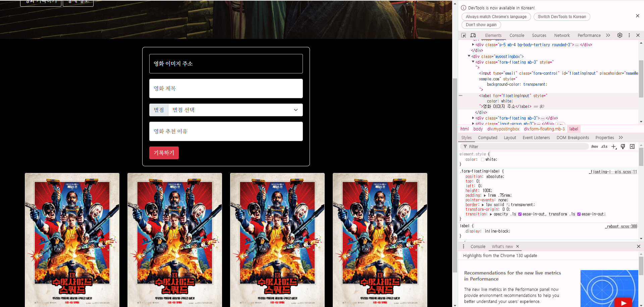Collapse the expanded form-floating mb-3 div
The height and width of the screenshot is (307, 644).
tap(473, 62)
